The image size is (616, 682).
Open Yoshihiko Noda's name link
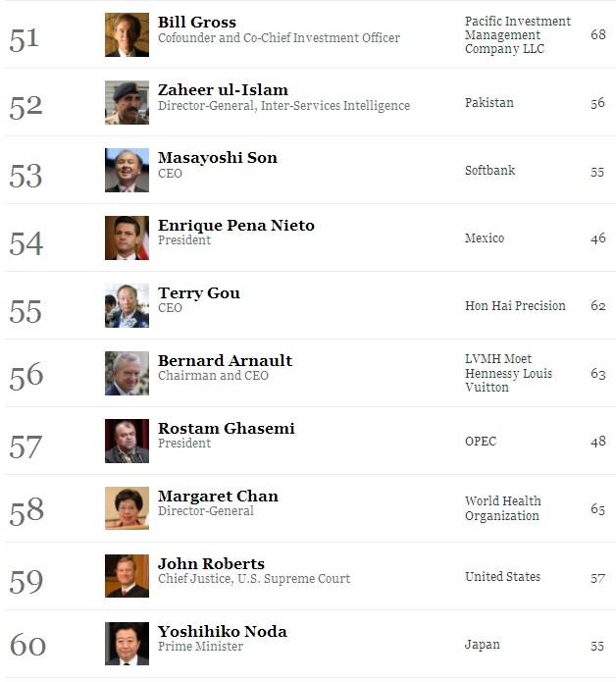[x=222, y=632]
